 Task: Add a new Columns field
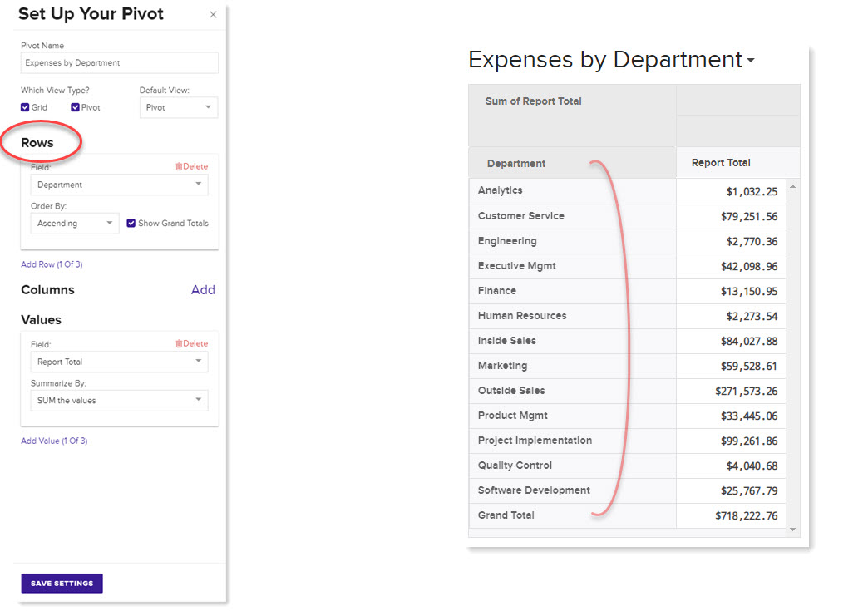(203, 290)
